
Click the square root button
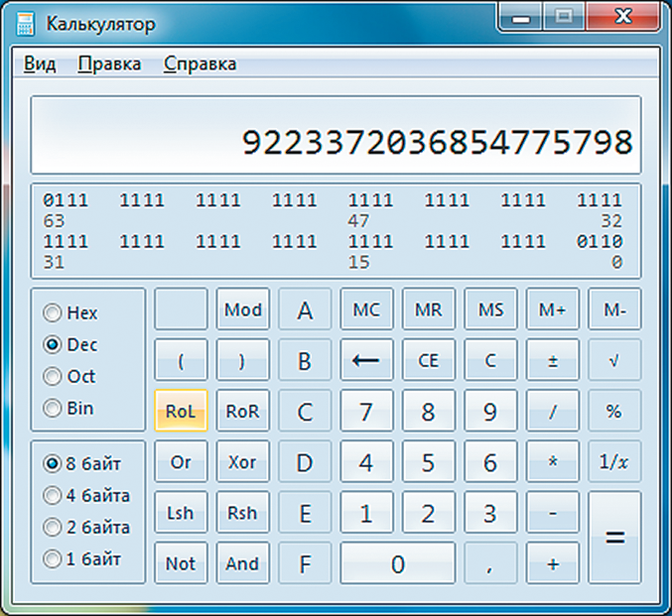point(613,360)
